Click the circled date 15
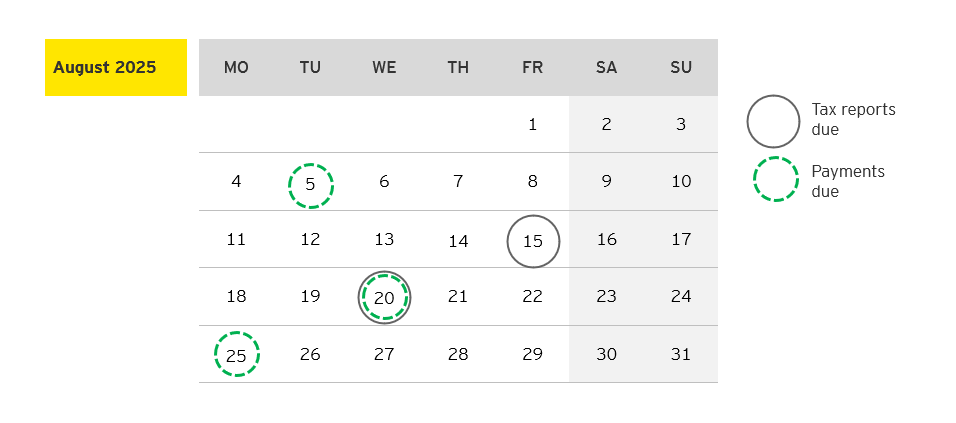Viewport: 956px width, 423px height. [533, 241]
